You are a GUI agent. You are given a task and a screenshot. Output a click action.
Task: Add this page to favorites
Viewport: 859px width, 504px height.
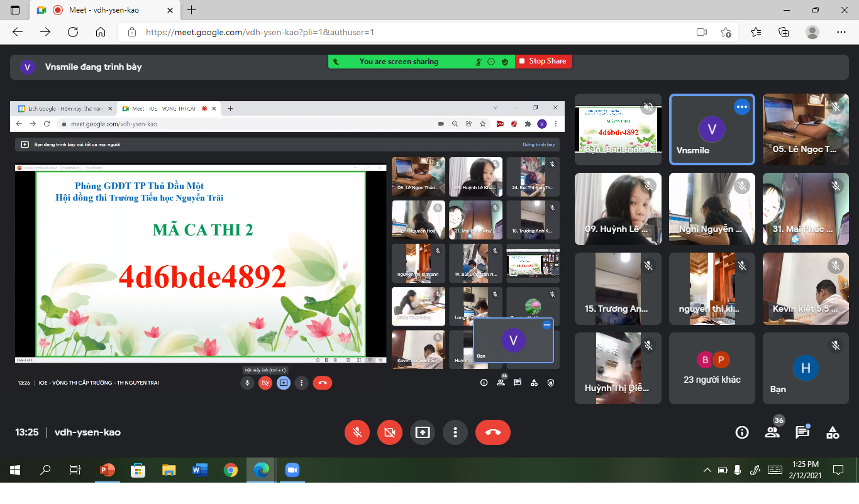pyautogui.click(x=726, y=32)
